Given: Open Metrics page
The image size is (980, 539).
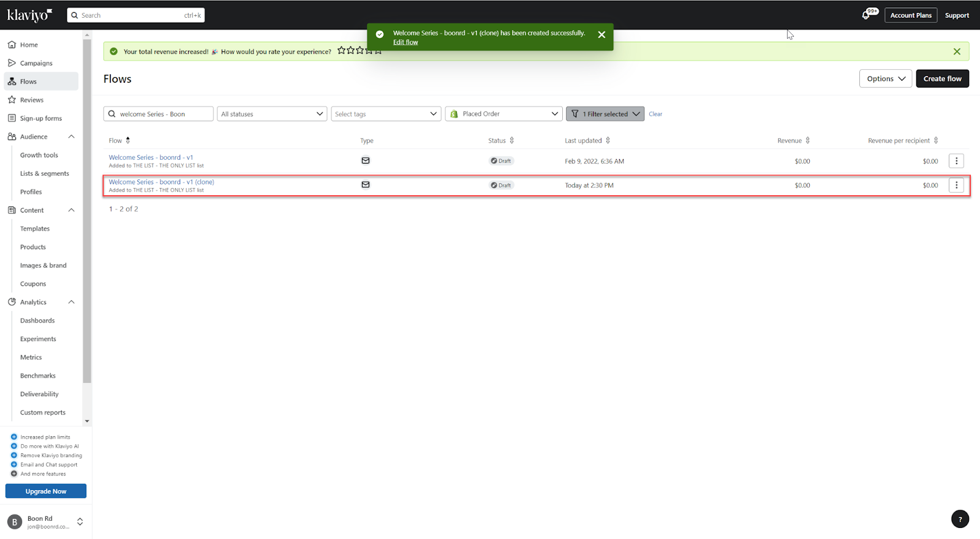Looking at the screenshot, I should coord(31,357).
